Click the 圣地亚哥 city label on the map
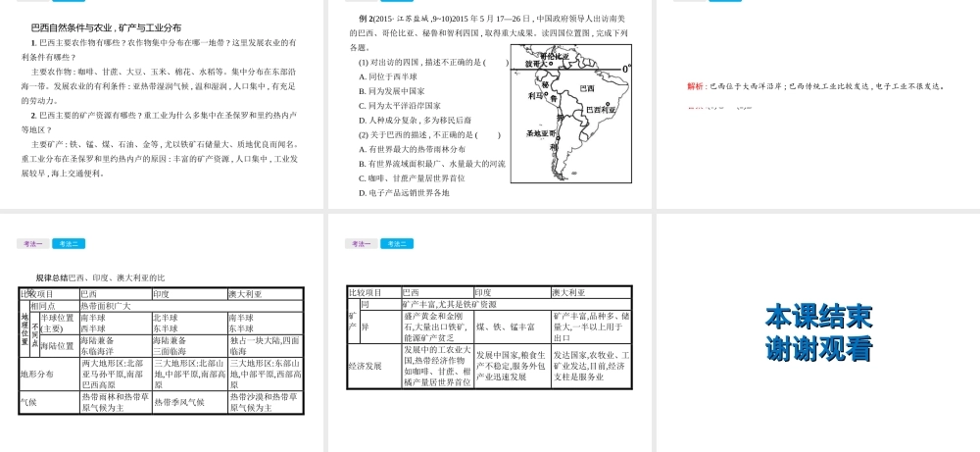 (x=541, y=133)
